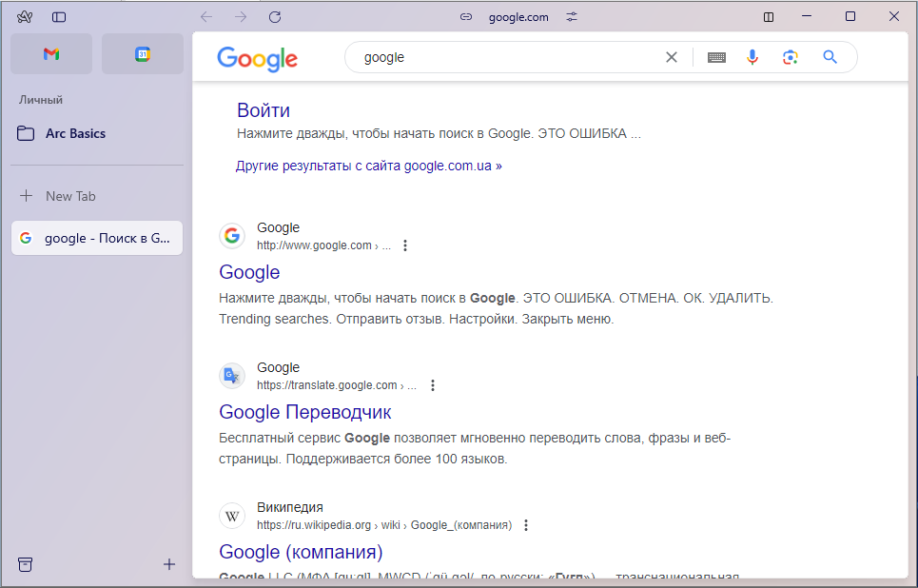
Task: Go forward with the right arrow
Action: pos(241,17)
